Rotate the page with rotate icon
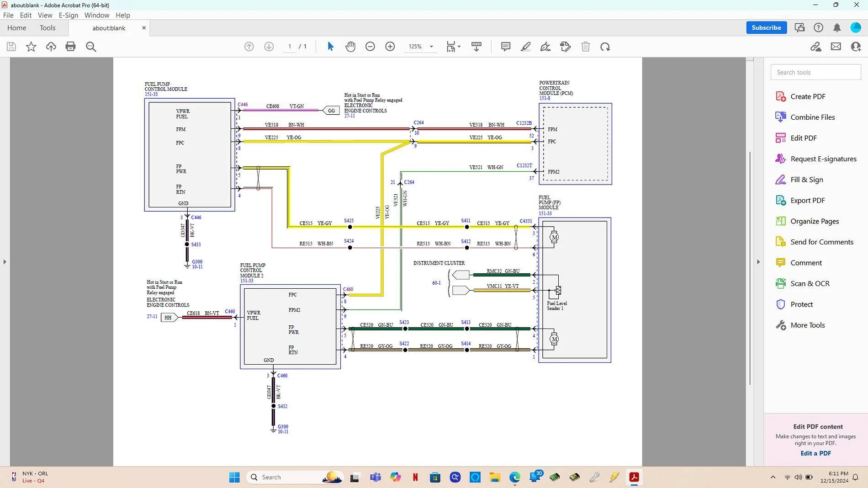Image resolution: width=868 pixels, height=488 pixels. tap(605, 47)
